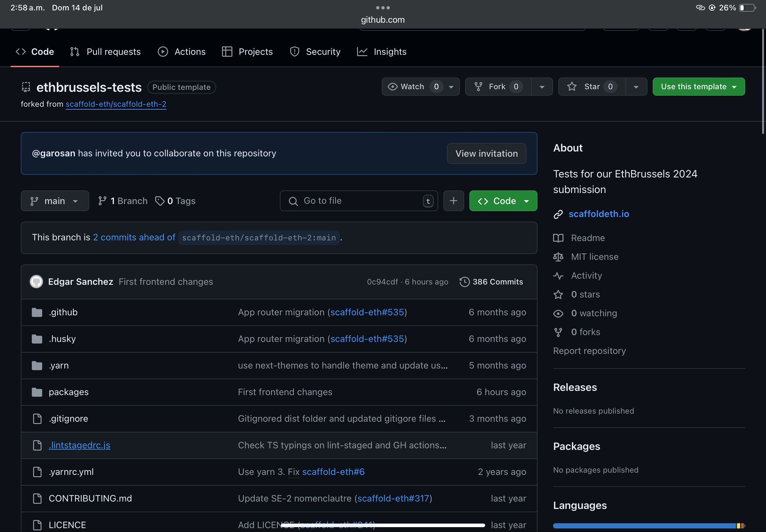The width and height of the screenshot is (766, 532).
Task: Star the ethbrussels-tests repository
Action: click(x=592, y=87)
